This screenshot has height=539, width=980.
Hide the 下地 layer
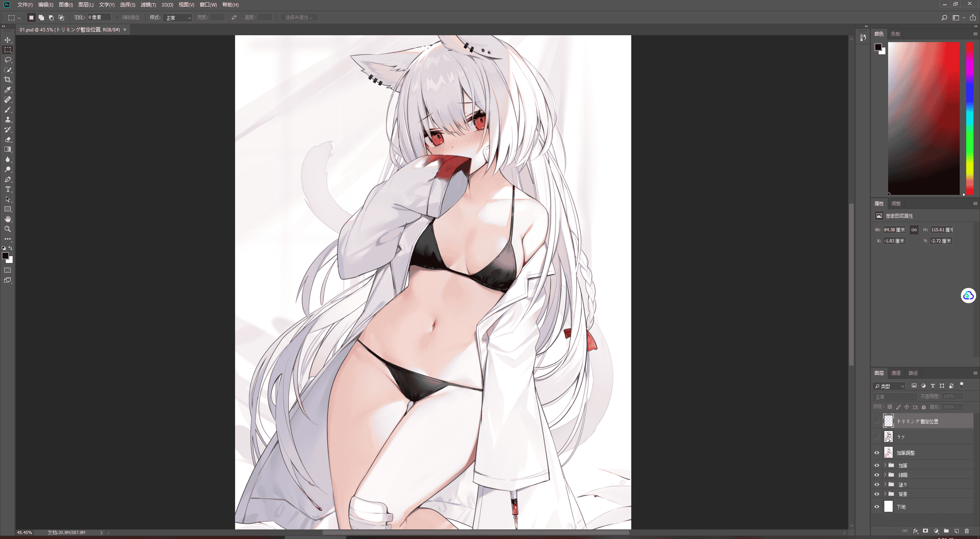click(x=877, y=507)
